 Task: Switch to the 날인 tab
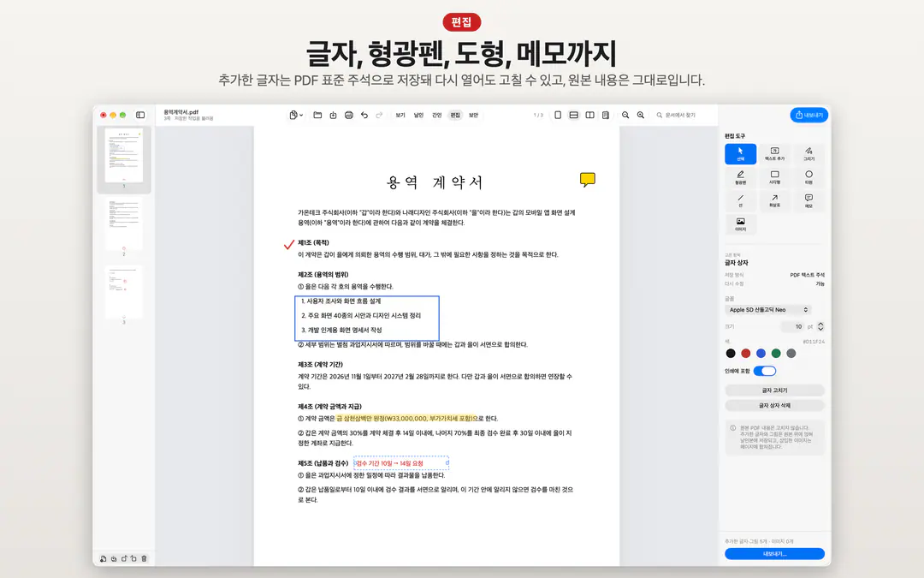coord(418,115)
